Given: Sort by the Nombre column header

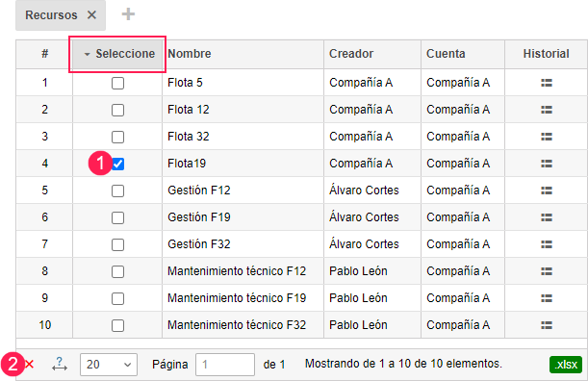Looking at the screenshot, I should click(x=190, y=54).
